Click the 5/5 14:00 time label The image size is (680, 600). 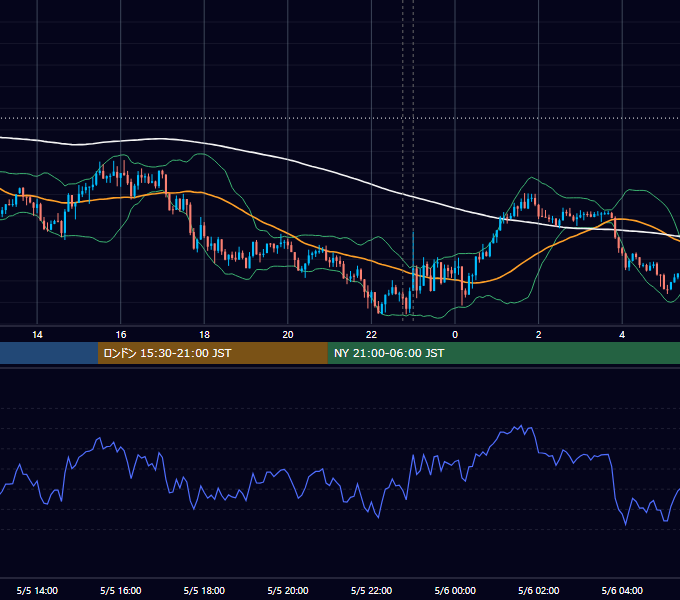click(37, 590)
